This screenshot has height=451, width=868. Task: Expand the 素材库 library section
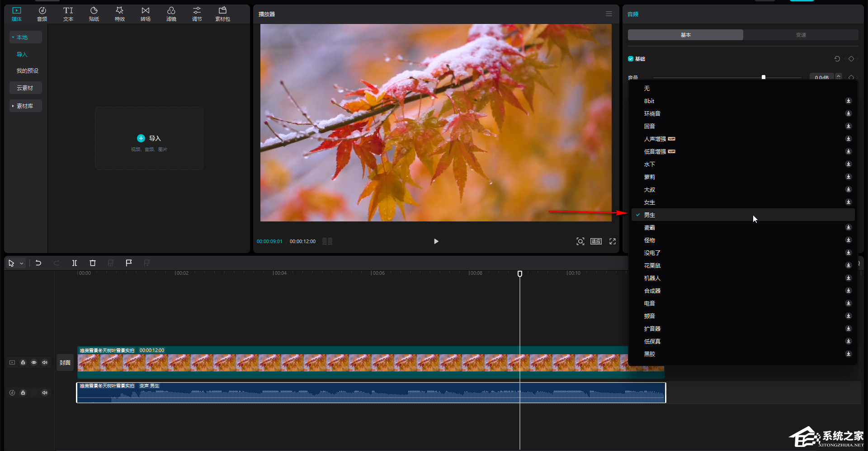point(25,106)
